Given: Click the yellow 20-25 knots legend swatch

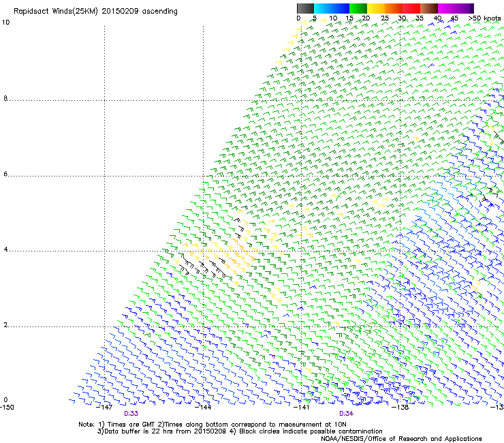Looking at the screenshot, I should (376, 8).
